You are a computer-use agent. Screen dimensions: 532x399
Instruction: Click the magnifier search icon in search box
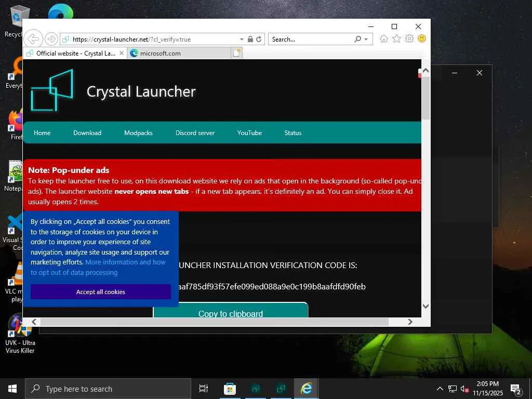pyautogui.click(x=357, y=39)
